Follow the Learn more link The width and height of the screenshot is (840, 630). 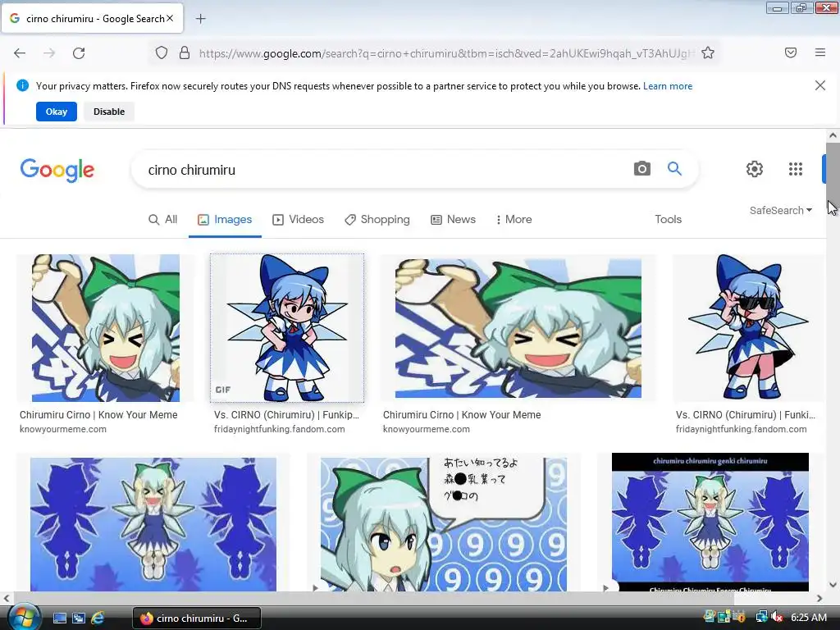668,86
